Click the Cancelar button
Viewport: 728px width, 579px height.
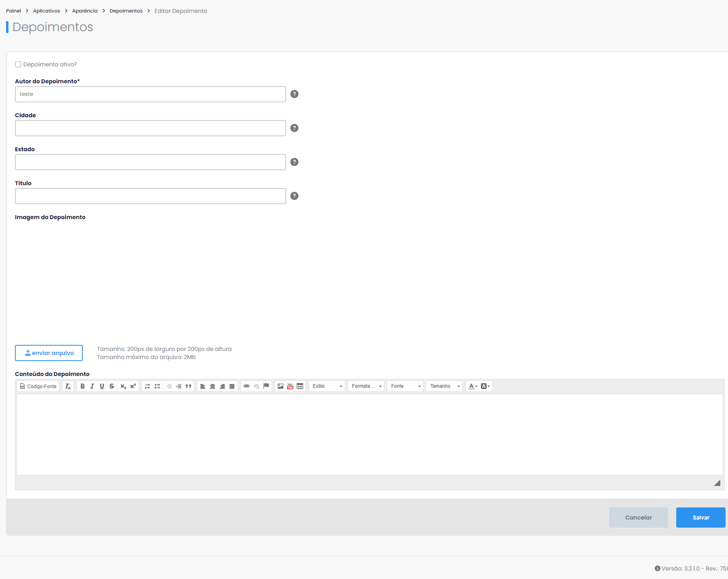tap(639, 518)
